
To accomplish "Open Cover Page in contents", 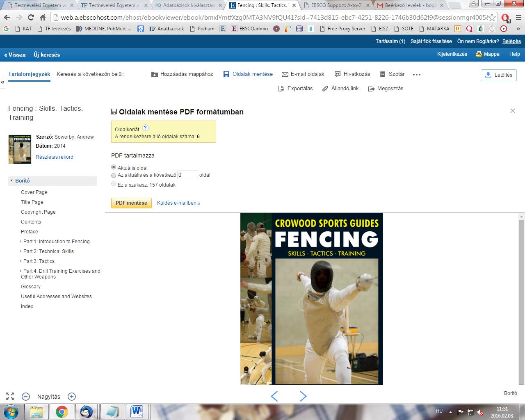I will coord(34,192).
